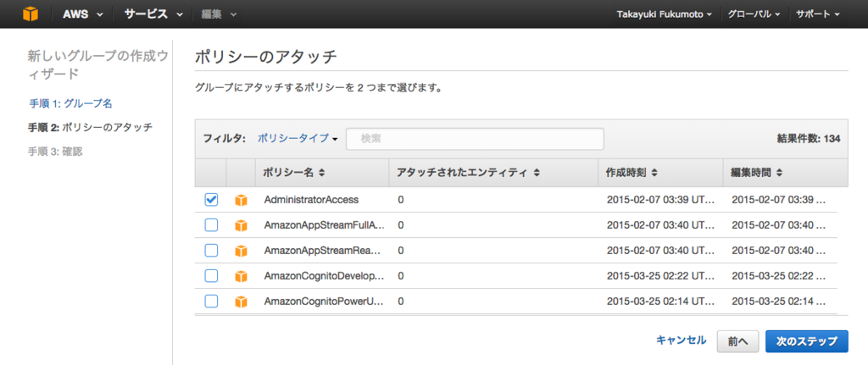Uncheck the AdministratorAccess policy checkbox
This screenshot has width=868, height=365.
point(211,200)
